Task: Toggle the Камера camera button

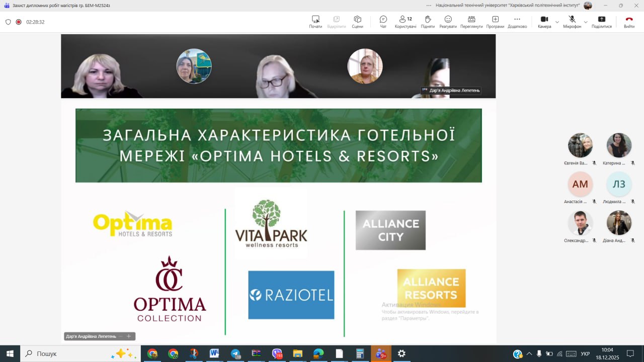Action: pyautogui.click(x=544, y=22)
